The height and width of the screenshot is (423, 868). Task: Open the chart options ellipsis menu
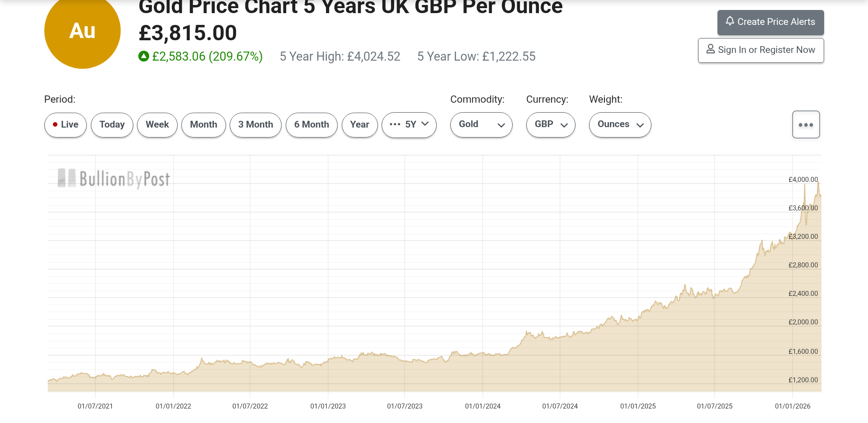[806, 124]
